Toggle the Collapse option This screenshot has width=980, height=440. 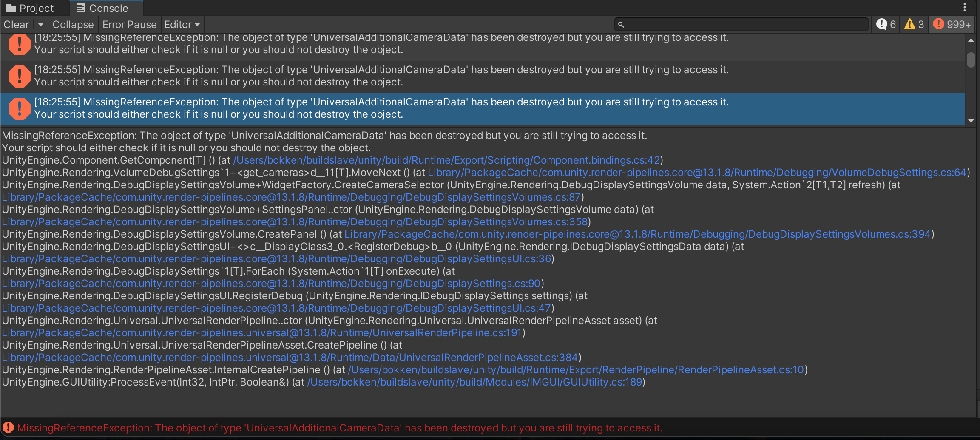pyautogui.click(x=73, y=24)
